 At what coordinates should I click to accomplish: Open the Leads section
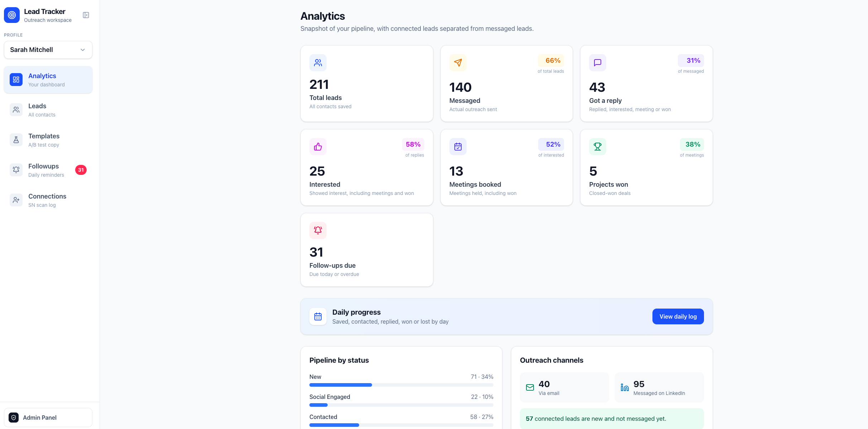pos(48,110)
